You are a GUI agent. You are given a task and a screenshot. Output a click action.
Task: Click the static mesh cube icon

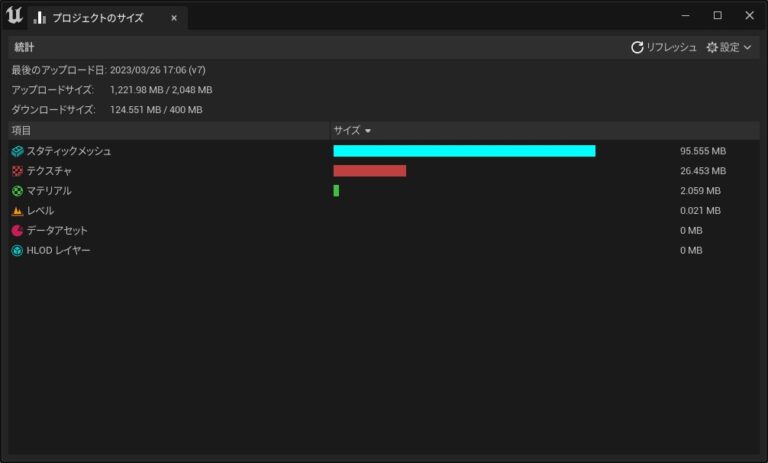click(x=17, y=151)
